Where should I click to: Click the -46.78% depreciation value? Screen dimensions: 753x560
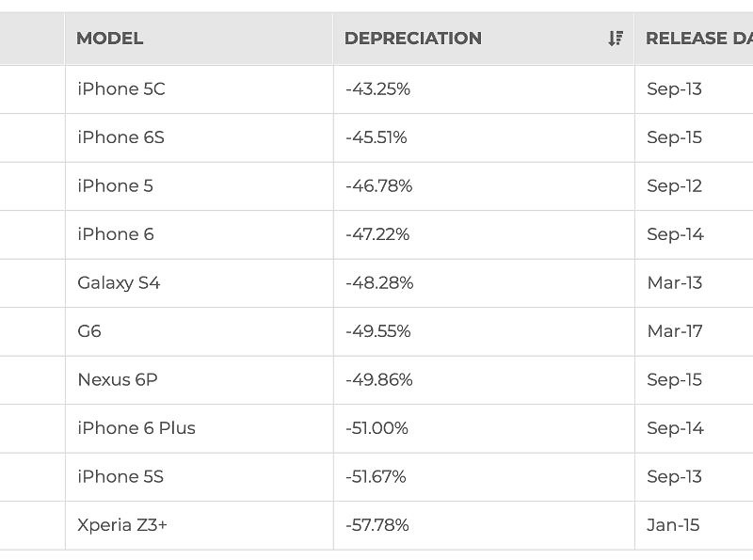pyautogui.click(x=378, y=186)
